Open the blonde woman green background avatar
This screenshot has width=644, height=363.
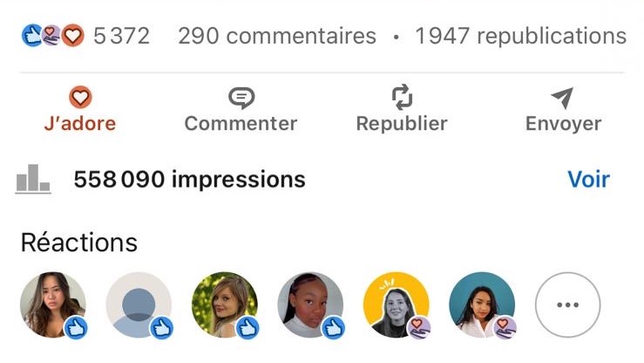225,305
